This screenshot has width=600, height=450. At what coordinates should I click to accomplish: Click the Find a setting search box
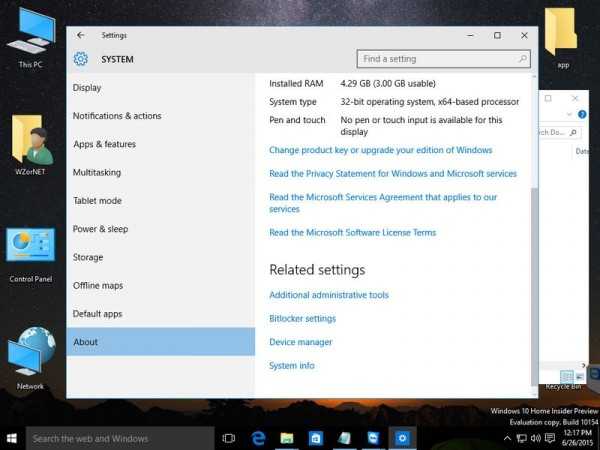443,59
